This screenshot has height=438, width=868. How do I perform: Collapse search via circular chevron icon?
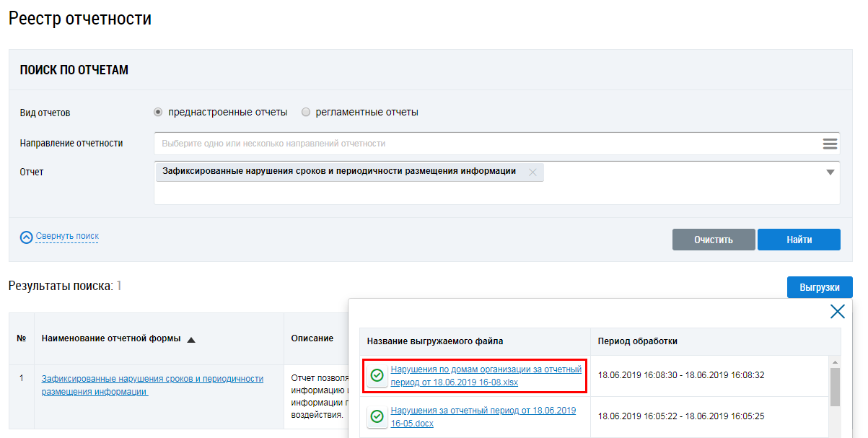pos(27,237)
